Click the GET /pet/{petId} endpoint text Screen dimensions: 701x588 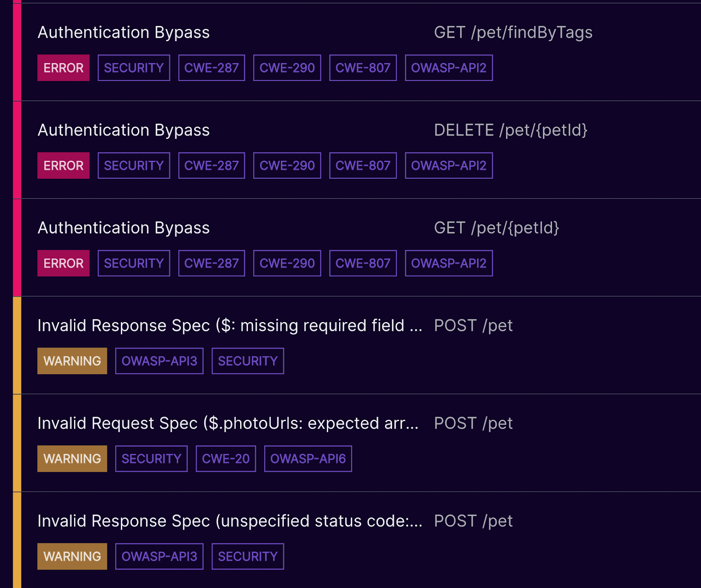[496, 228]
